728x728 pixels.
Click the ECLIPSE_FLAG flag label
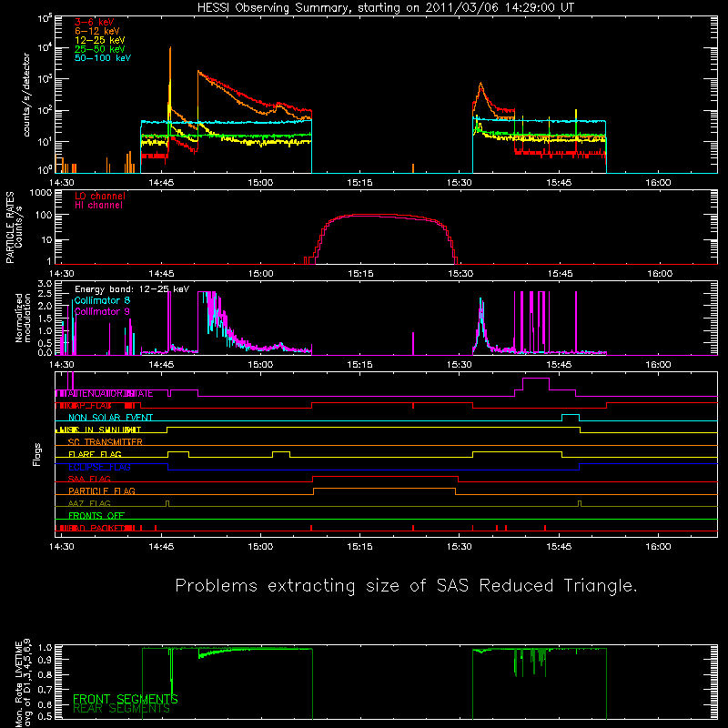99,467
